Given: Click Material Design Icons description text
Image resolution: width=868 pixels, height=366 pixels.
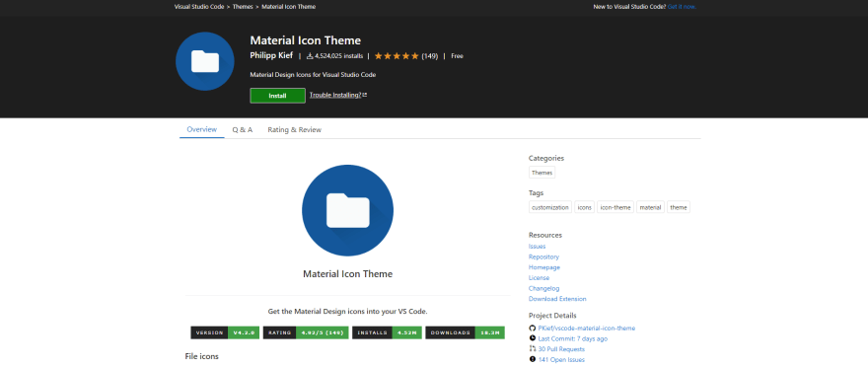Looking at the screenshot, I should point(314,74).
